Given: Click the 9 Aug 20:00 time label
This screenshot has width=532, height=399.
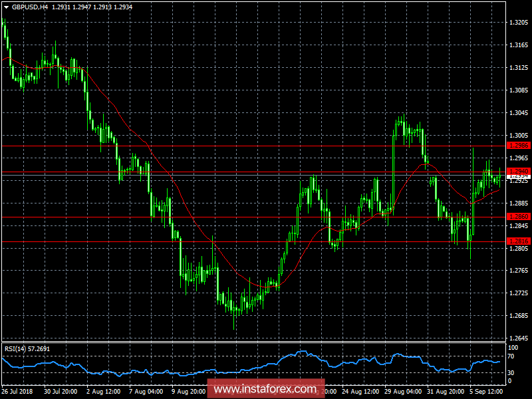Looking at the screenshot, I should [x=189, y=391].
